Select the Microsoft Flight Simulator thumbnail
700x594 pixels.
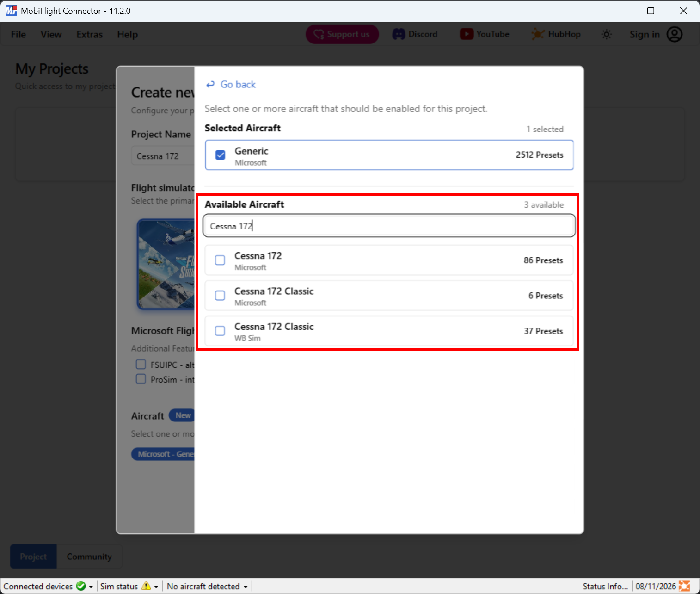pyautogui.click(x=166, y=264)
